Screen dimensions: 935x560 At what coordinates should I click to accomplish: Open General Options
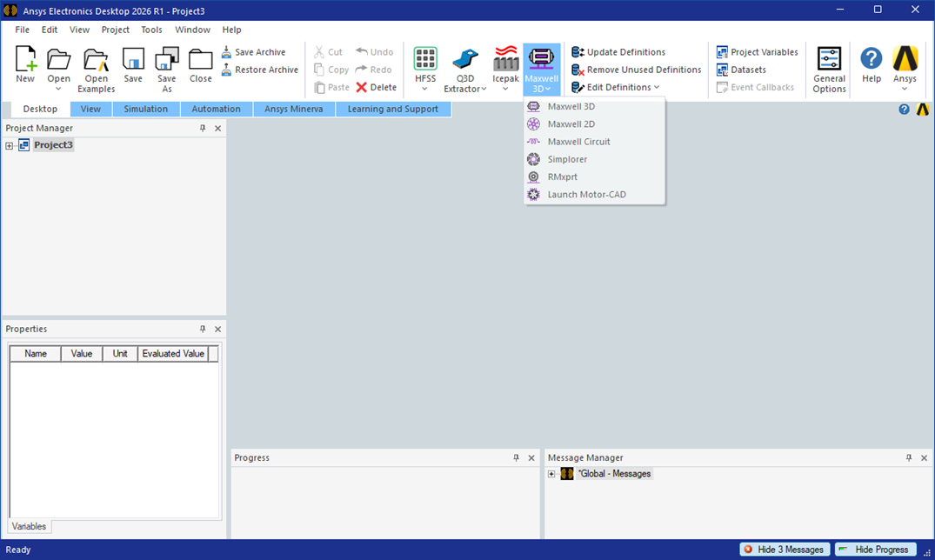click(x=829, y=70)
